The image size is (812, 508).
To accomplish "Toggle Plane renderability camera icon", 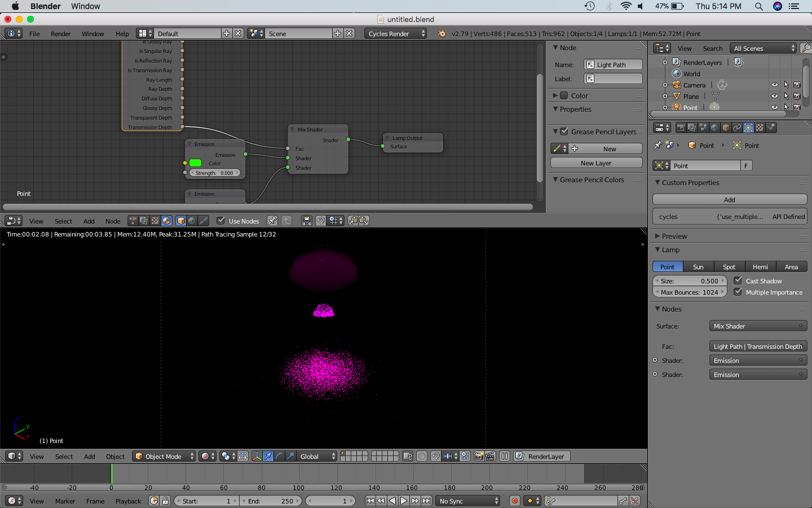I will pos(797,96).
